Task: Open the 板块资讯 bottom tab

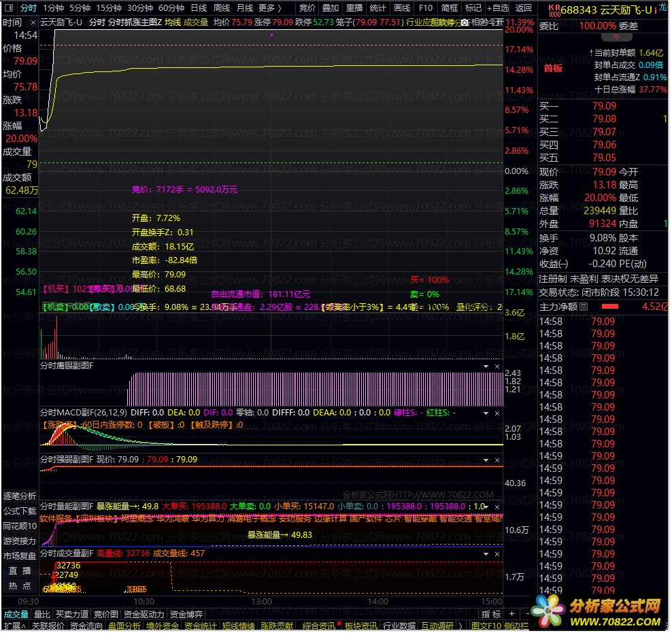Action: [362, 628]
